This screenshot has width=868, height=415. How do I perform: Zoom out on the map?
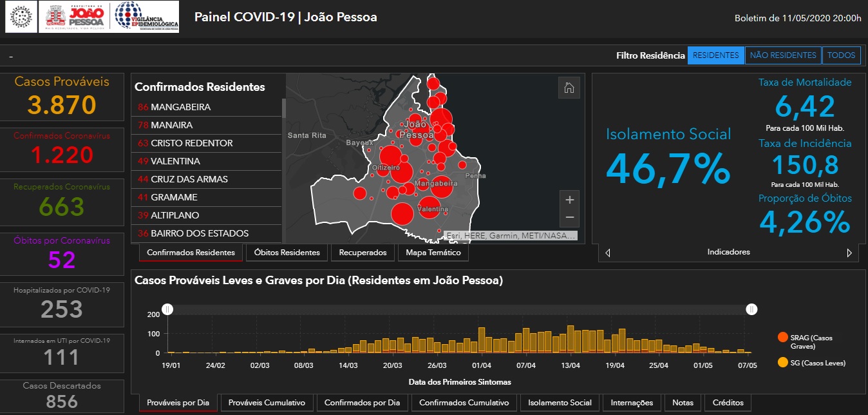569,218
